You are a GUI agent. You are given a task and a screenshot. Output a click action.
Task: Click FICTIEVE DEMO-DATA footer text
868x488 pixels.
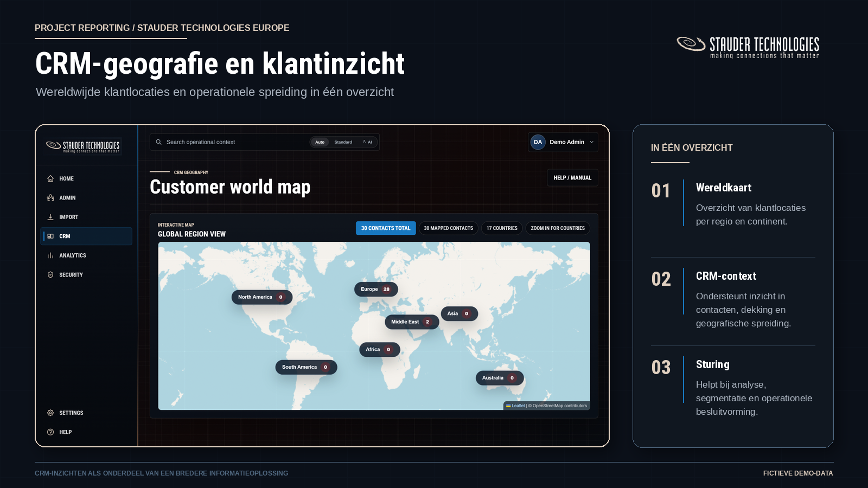click(798, 473)
